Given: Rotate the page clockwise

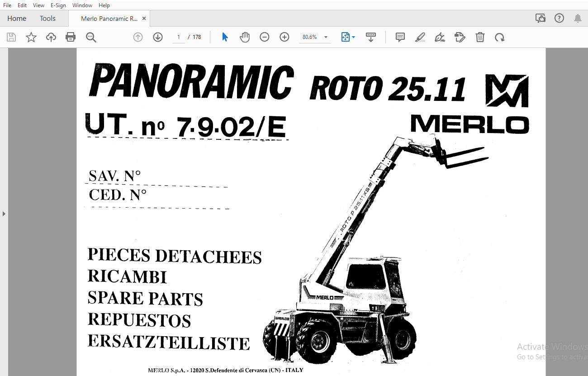Looking at the screenshot, I should [x=499, y=37].
